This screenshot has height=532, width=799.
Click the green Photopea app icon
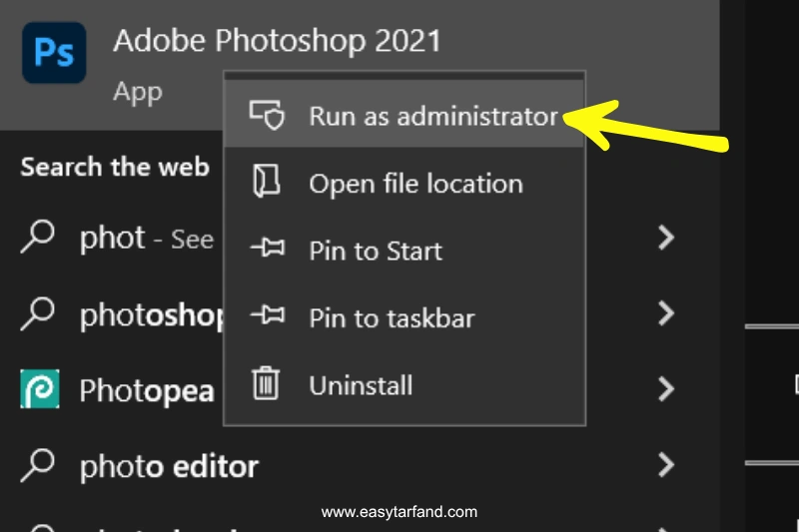40,389
